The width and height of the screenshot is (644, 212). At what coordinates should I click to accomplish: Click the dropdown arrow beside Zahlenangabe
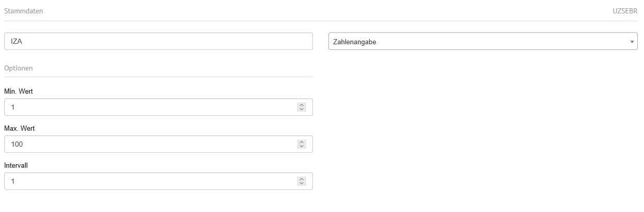coord(632,42)
